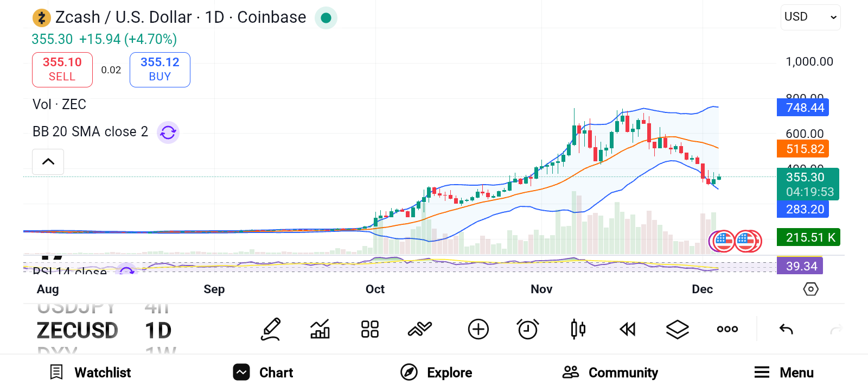
Task: Toggle the green market status indicator
Action: (x=326, y=18)
